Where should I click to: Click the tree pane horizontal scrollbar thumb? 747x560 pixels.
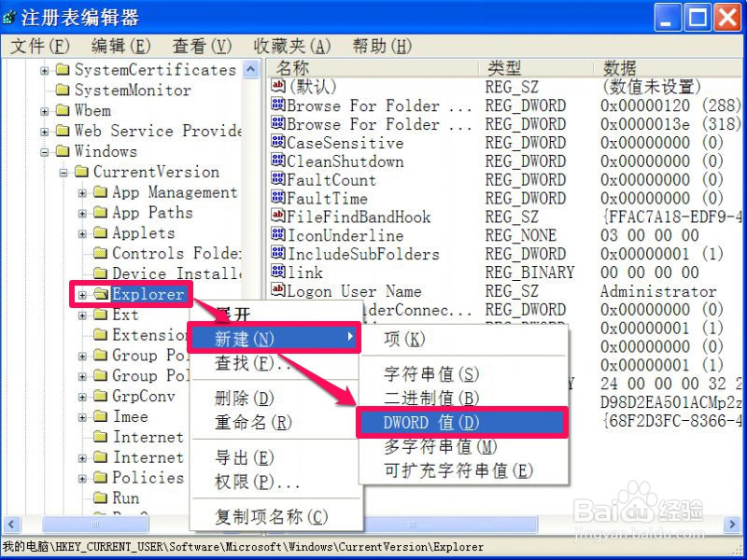pos(93,525)
